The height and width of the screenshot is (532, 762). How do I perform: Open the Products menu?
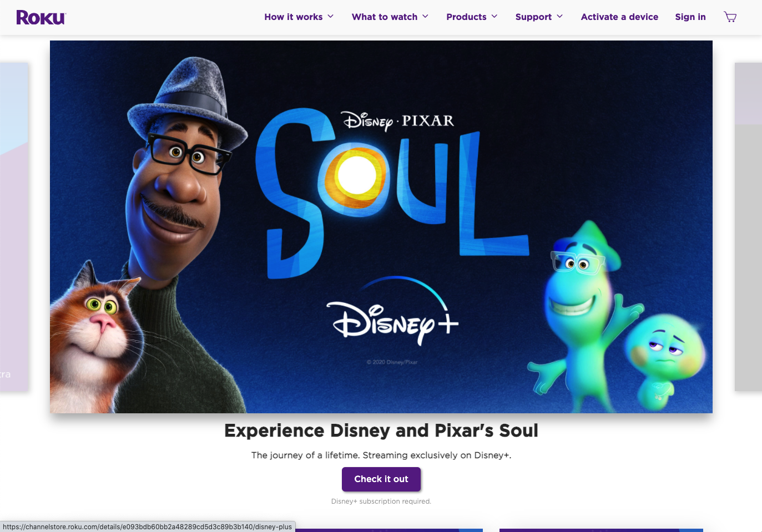click(x=466, y=17)
